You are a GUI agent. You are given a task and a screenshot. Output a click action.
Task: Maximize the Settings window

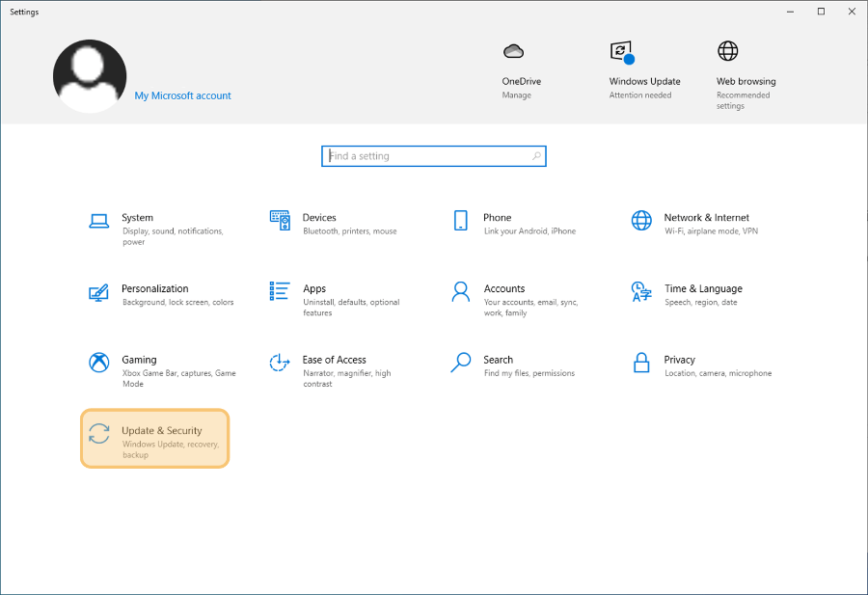pos(822,12)
